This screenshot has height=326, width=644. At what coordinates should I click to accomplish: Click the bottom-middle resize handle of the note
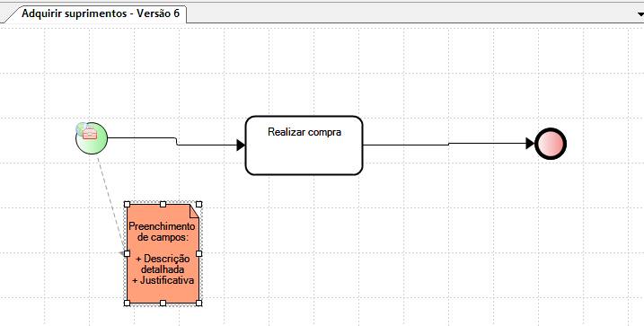pyautogui.click(x=163, y=303)
